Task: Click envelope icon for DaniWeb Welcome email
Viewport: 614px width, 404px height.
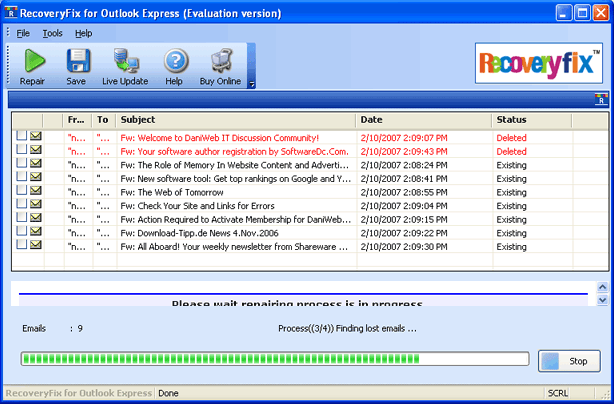Action: pyautogui.click(x=36, y=136)
